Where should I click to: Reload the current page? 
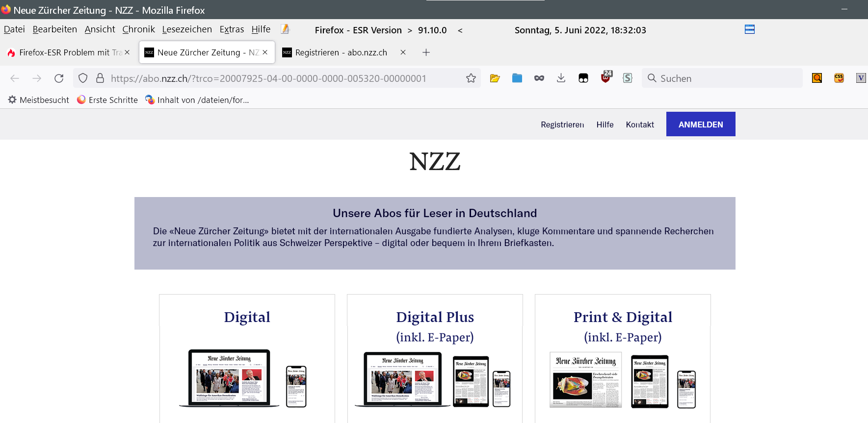[59, 78]
